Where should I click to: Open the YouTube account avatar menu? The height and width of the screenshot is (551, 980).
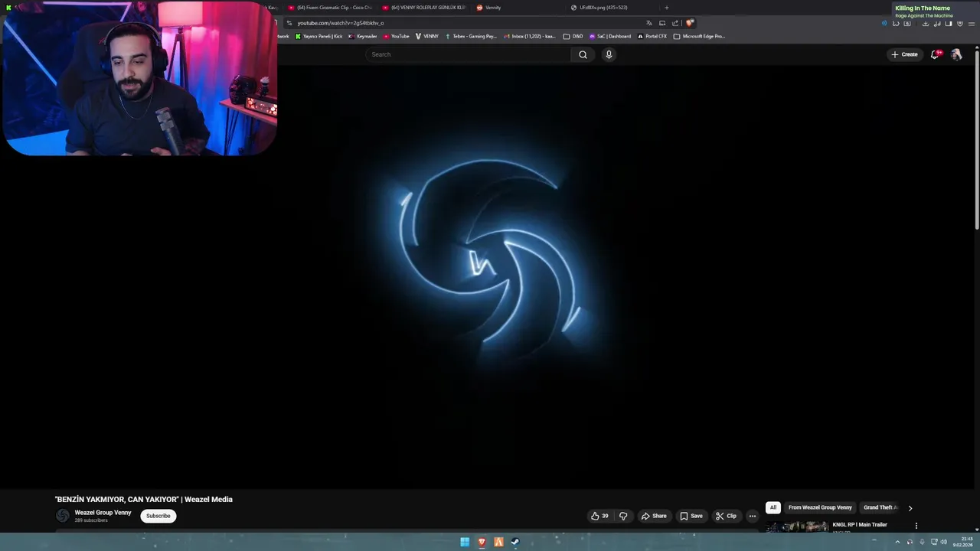pos(956,54)
